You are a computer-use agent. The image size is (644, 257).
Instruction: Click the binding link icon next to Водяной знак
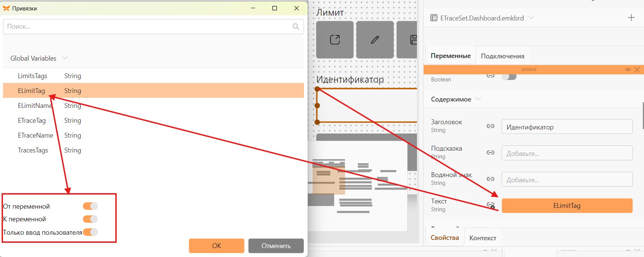coord(491,179)
